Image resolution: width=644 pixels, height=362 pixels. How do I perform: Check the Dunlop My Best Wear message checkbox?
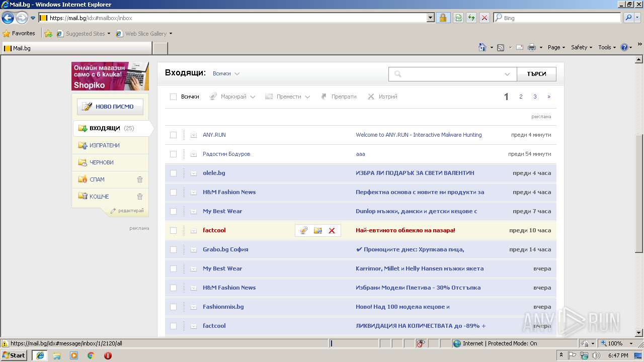click(x=173, y=211)
